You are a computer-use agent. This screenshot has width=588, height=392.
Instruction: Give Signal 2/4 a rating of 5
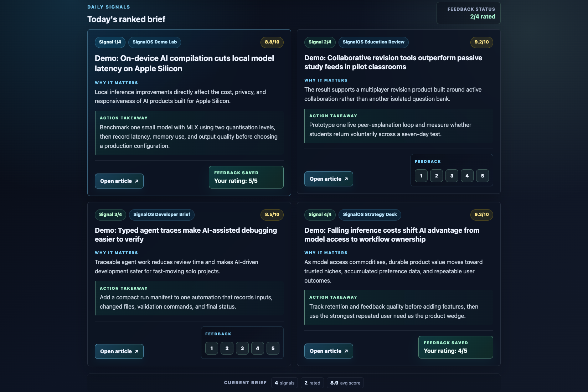point(483,176)
